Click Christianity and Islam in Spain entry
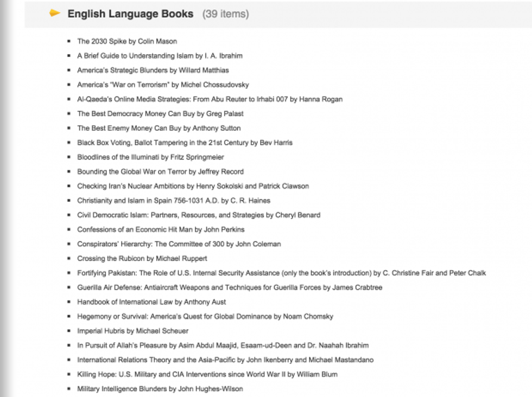Screen dimensions: 532x397 (173, 201)
